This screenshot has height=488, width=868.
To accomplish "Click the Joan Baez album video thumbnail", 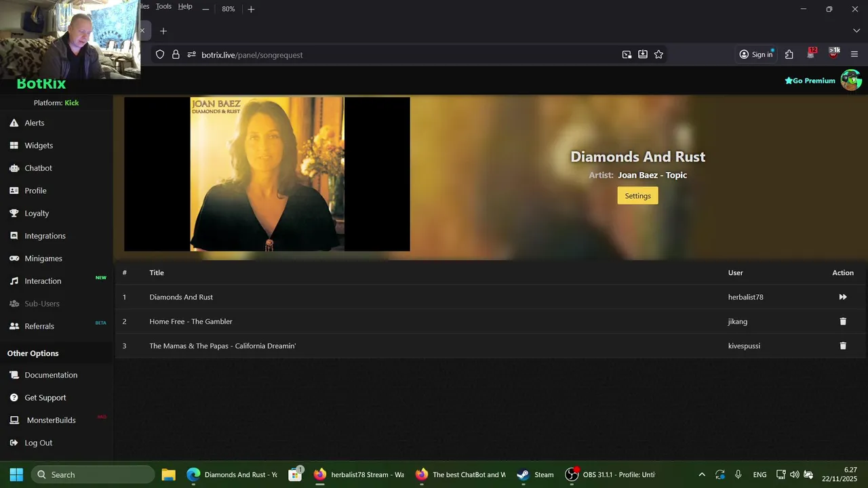I will tap(267, 174).
